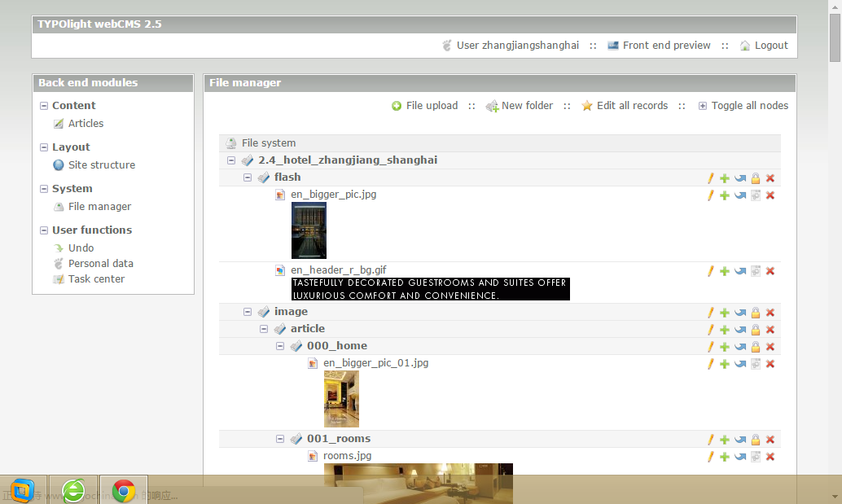Click the green browser icon in the taskbar
This screenshot has width=842, height=504.
click(x=73, y=490)
